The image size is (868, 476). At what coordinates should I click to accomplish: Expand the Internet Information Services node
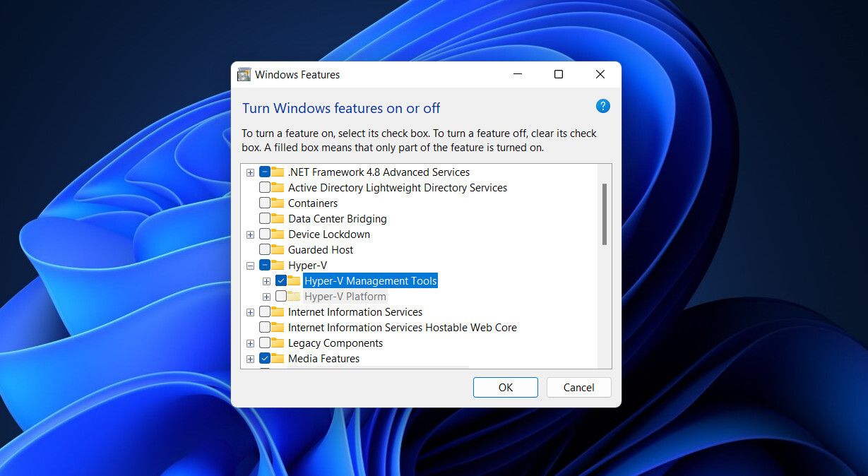(x=250, y=311)
